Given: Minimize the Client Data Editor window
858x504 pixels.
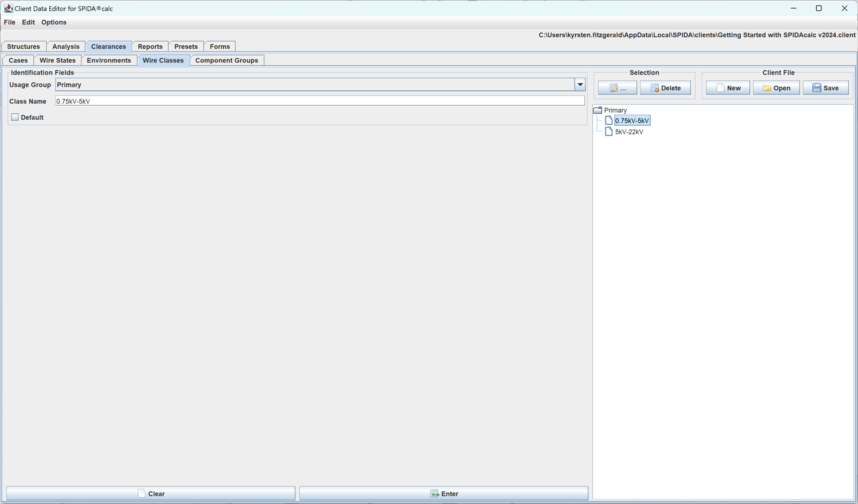Looking at the screenshot, I should (x=793, y=8).
